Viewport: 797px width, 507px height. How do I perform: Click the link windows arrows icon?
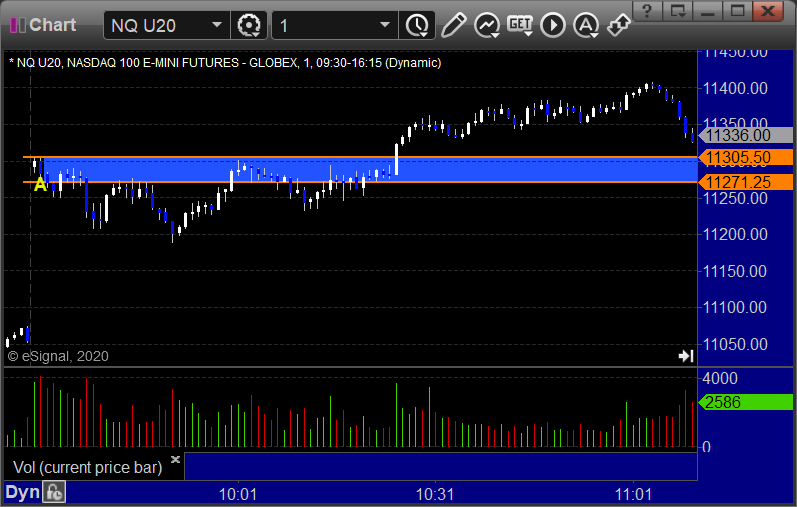click(x=619, y=25)
